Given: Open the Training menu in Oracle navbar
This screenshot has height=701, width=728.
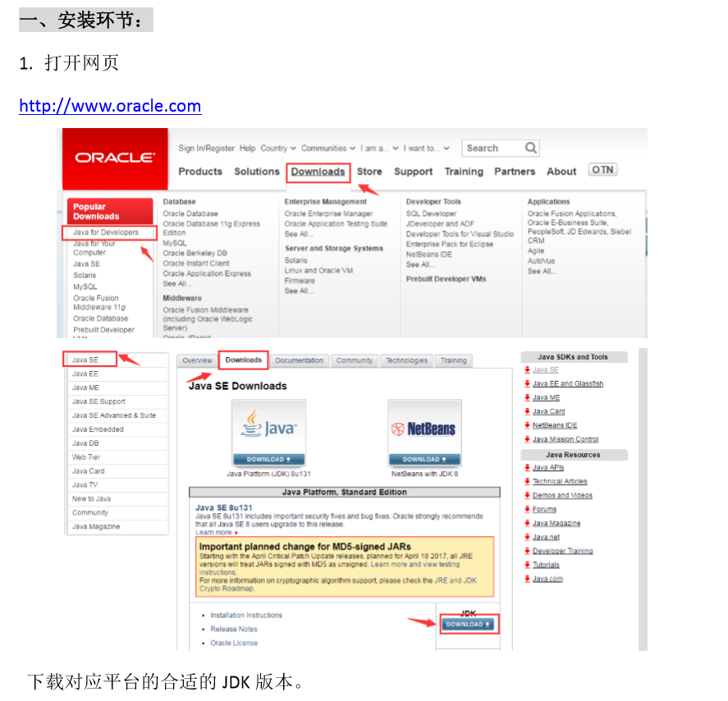Looking at the screenshot, I should click(x=464, y=172).
